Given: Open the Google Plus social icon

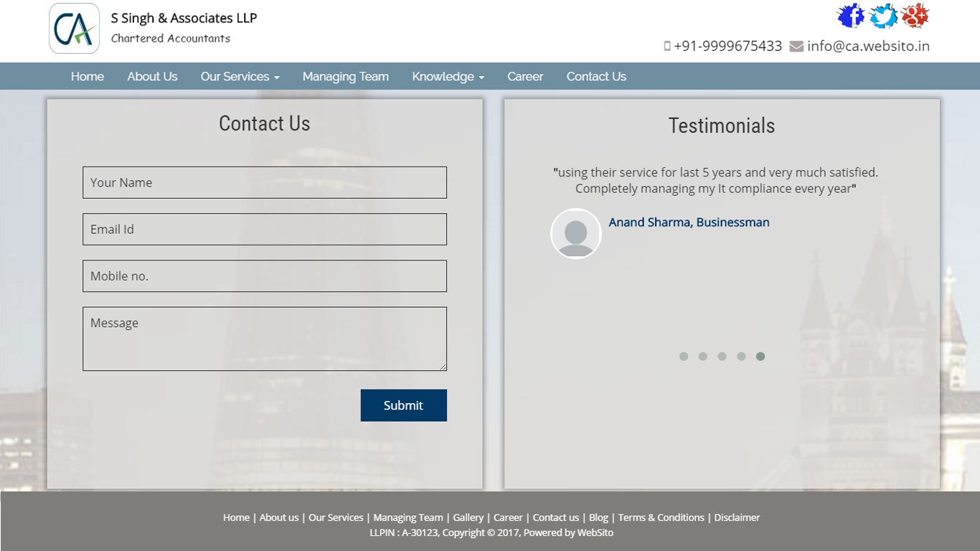Looking at the screenshot, I should [x=915, y=16].
